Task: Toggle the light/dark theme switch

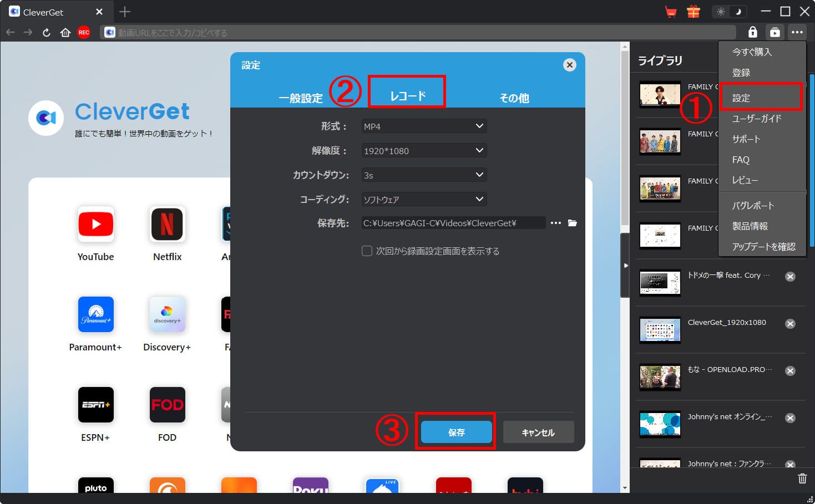Action: coord(730,12)
